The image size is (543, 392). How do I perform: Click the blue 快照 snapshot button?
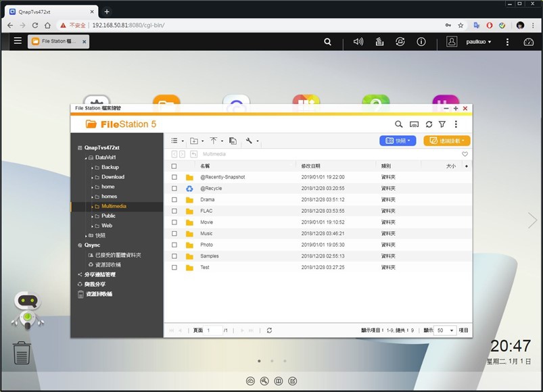pyautogui.click(x=398, y=141)
